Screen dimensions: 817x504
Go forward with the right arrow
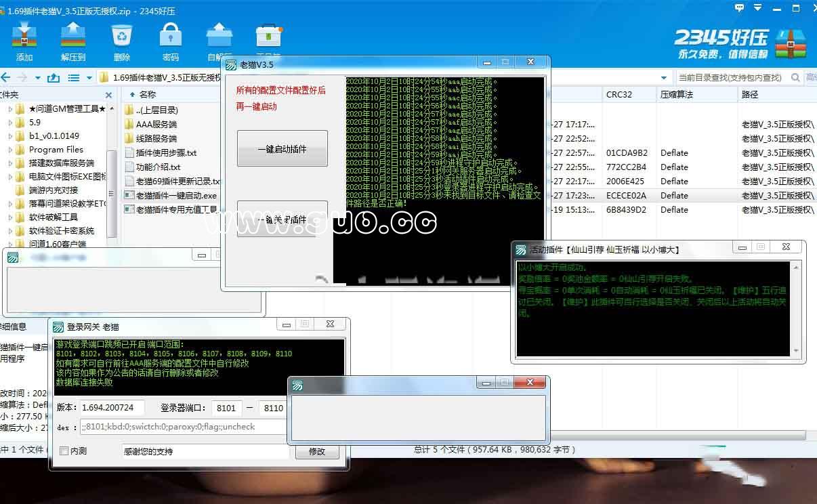(22, 77)
